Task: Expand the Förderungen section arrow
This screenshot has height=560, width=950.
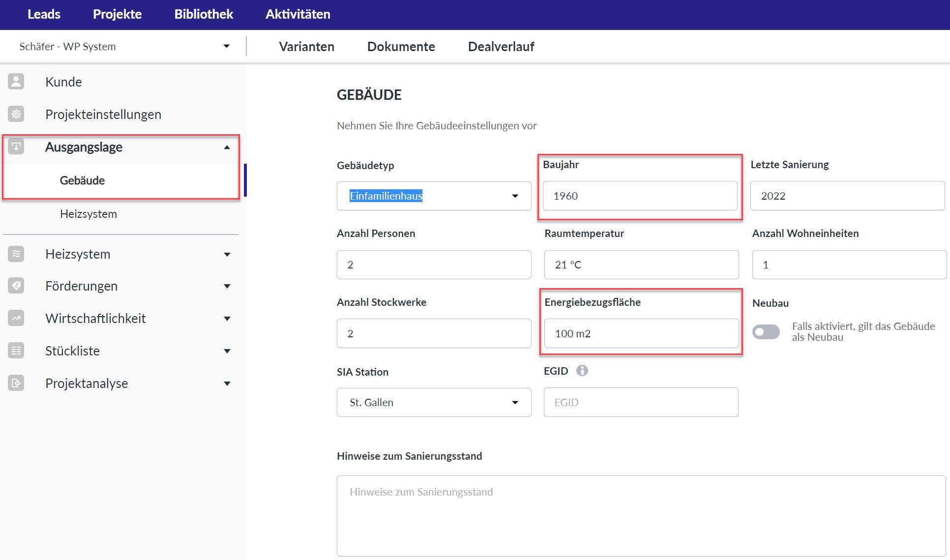Action: pos(227,286)
